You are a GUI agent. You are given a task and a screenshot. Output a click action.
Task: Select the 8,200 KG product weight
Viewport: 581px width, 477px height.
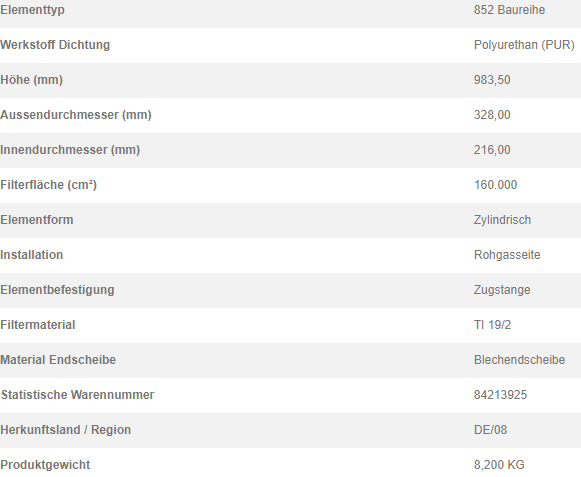[499, 465]
